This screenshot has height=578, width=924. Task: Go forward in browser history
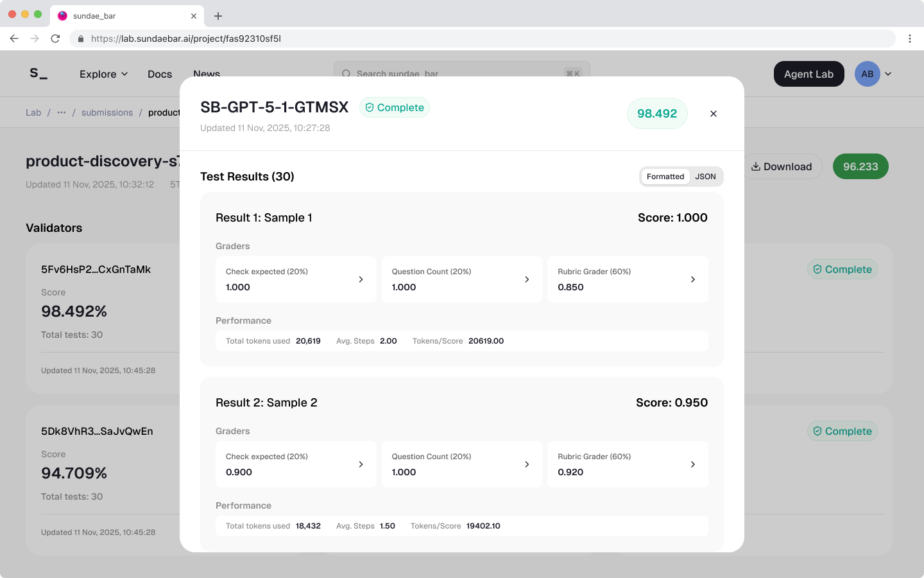(35, 39)
